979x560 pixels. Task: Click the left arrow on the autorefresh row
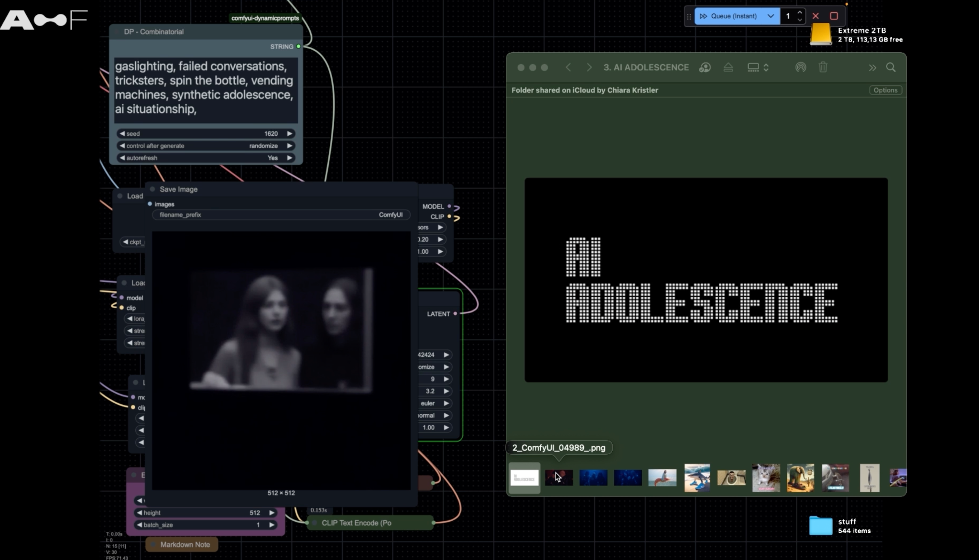[122, 158]
